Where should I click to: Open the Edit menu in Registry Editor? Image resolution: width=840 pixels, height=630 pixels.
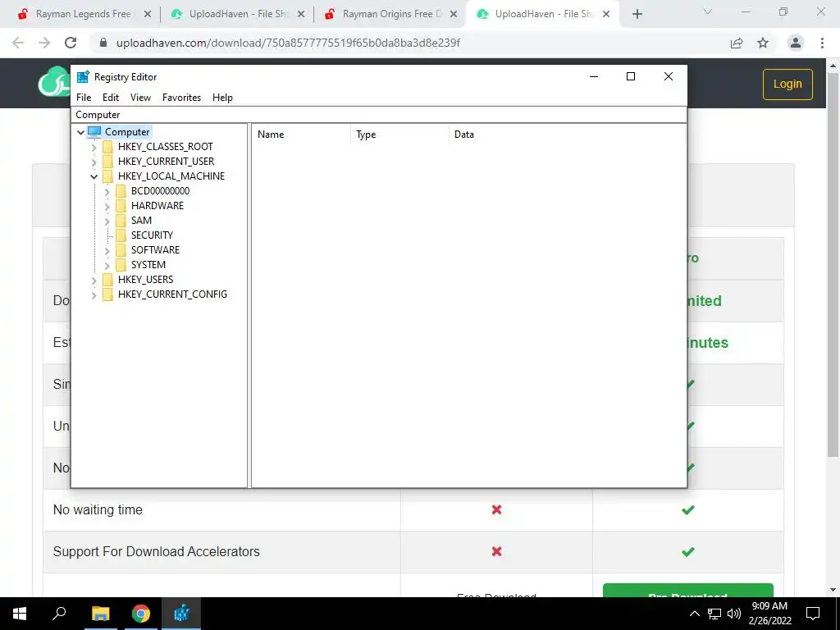[x=111, y=98]
